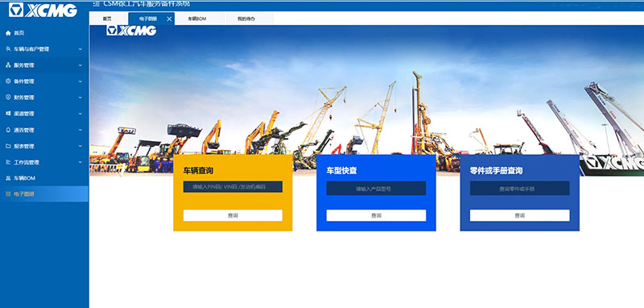Open the 车辆BOM sidebar menu item
644x308 pixels.
pyautogui.click(x=44, y=178)
